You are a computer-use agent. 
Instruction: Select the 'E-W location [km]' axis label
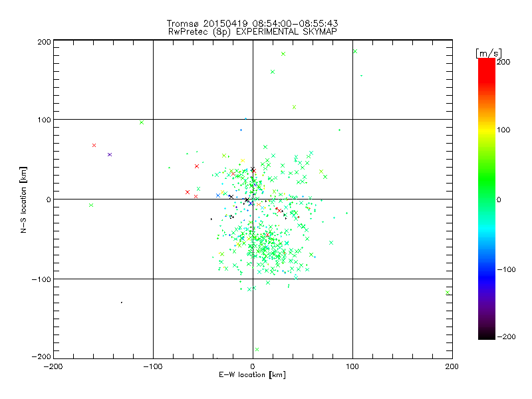click(x=252, y=374)
